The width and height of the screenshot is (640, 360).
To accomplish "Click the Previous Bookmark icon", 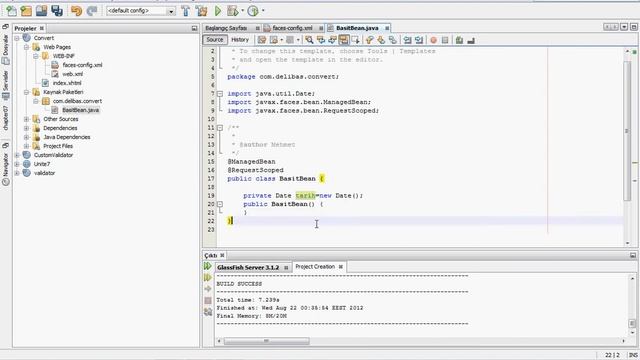I will point(369,40).
